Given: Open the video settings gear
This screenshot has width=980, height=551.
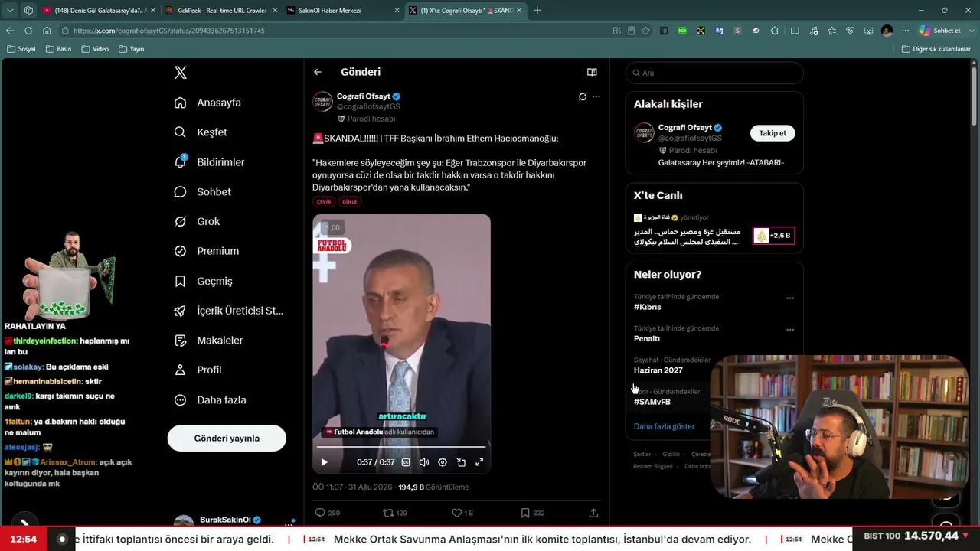Looking at the screenshot, I should (443, 462).
